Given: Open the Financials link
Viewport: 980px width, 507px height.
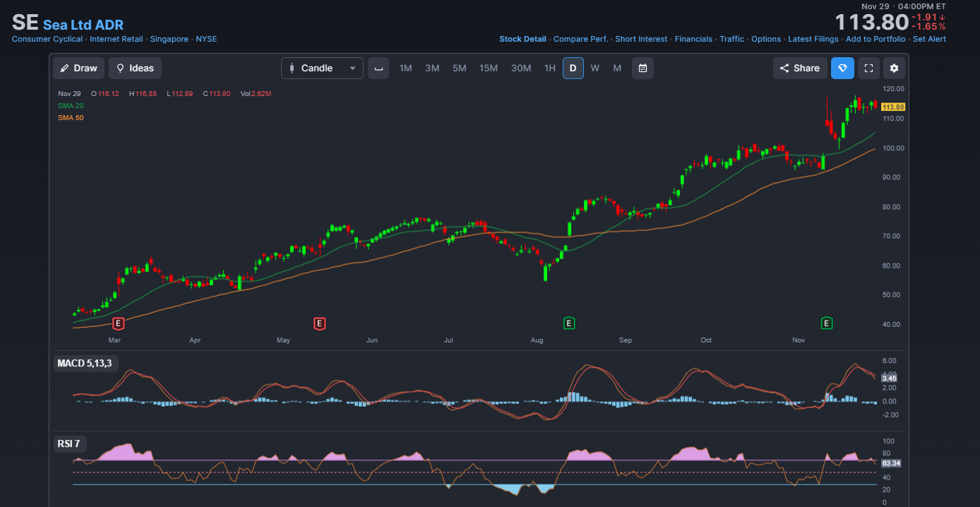Looking at the screenshot, I should pyautogui.click(x=693, y=39).
